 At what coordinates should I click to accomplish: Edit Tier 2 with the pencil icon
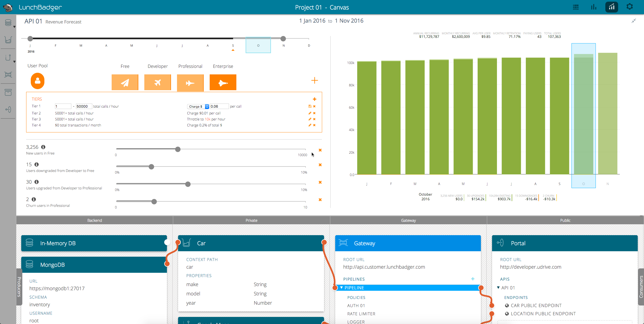point(310,113)
